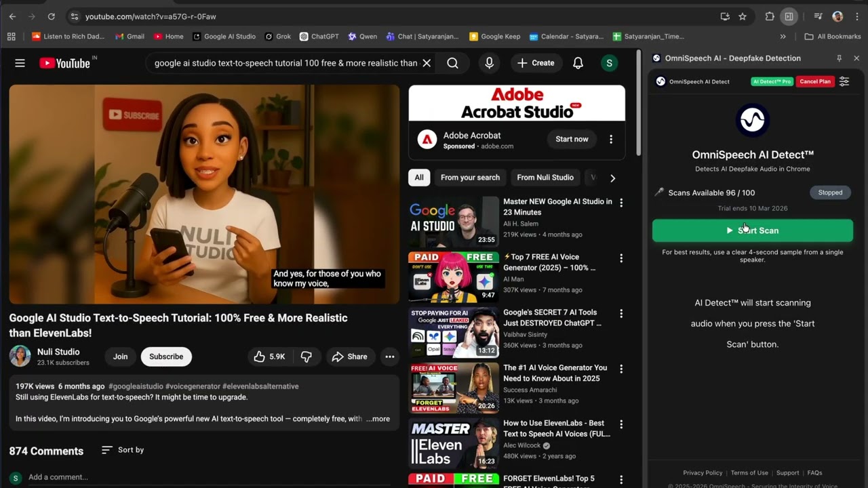The width and height of the screenshot is (868, 488).
Task: Select From Nuli Studio chip
Action: [x=545, y=178]
